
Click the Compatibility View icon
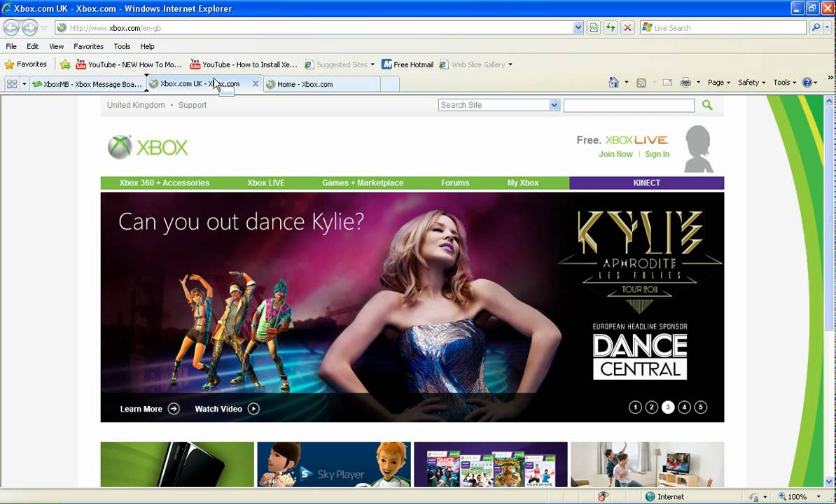[x=594, y=28]
